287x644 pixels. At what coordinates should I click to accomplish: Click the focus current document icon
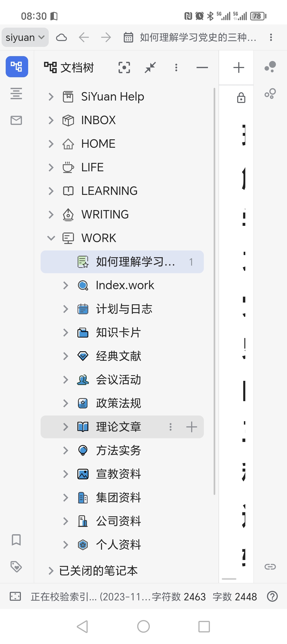click(x=124, y=67)
